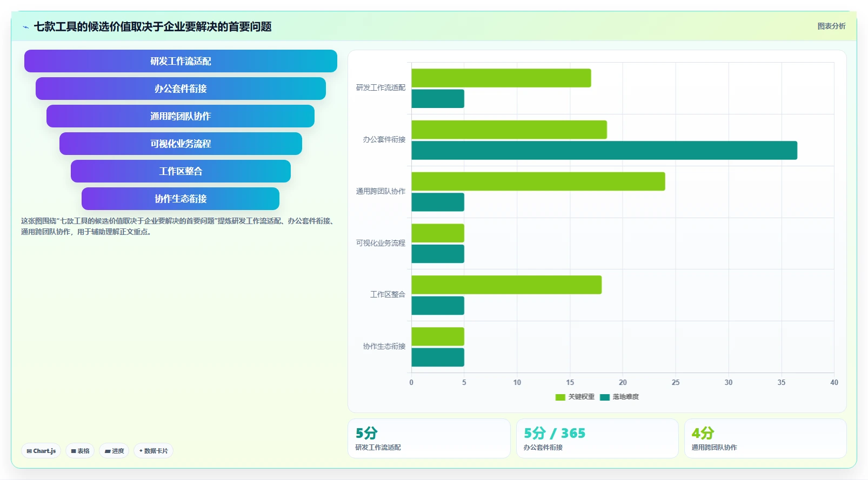
Task: Select the 研发工作流适配 funnel bar
Action: pos(181,61)
